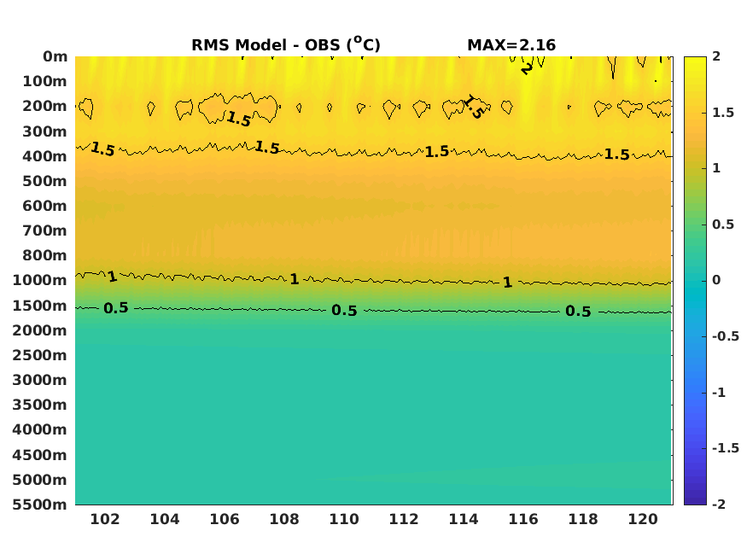Click the "4500m" depth tick label
This screenshot has height=560, width=747.
click(40, 455)
